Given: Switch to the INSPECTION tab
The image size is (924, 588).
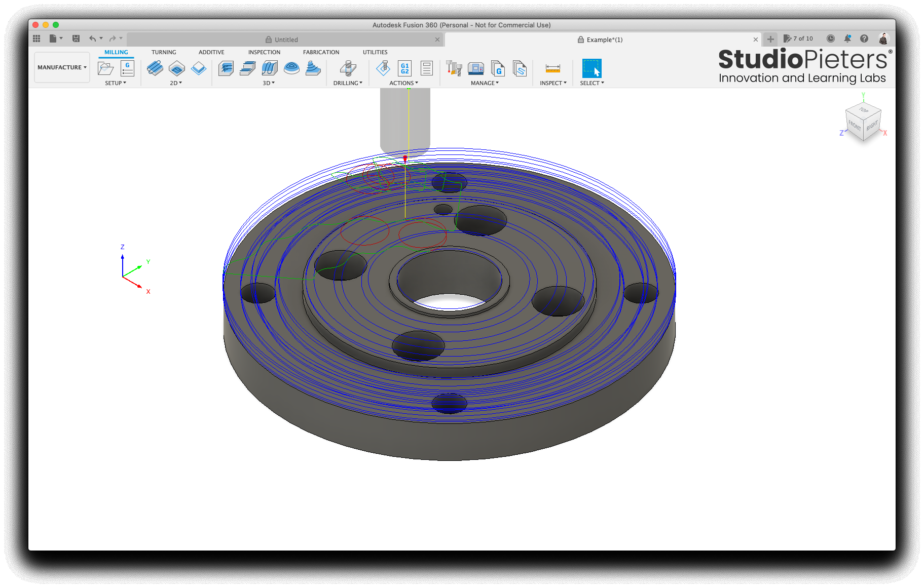Looking at the screenshot, I should [264, 52].
